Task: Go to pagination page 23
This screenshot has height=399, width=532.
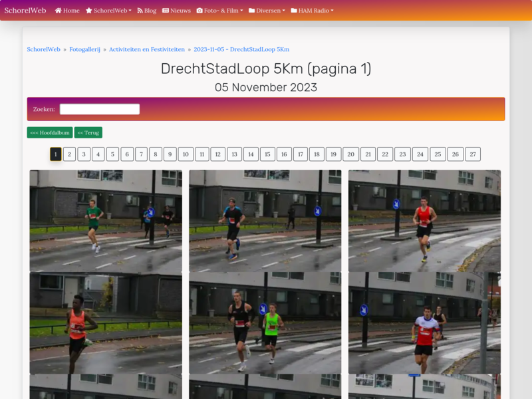Action: coord(402,154)
